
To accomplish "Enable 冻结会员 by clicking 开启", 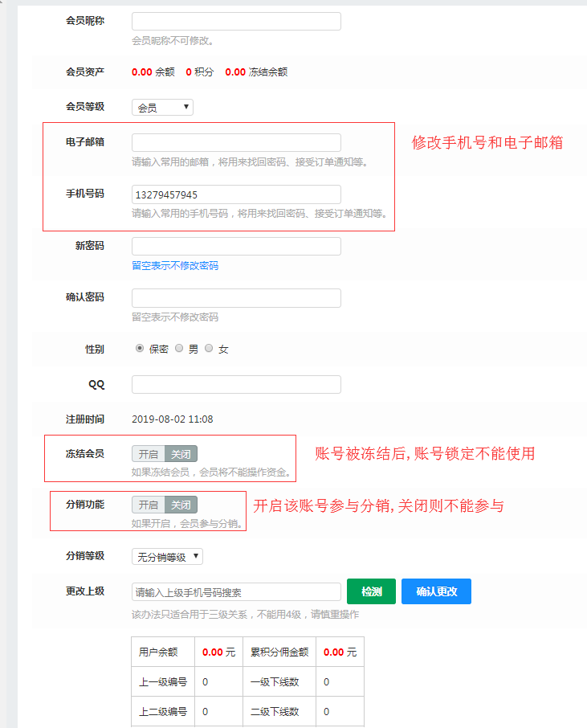I will pos(148,454).
